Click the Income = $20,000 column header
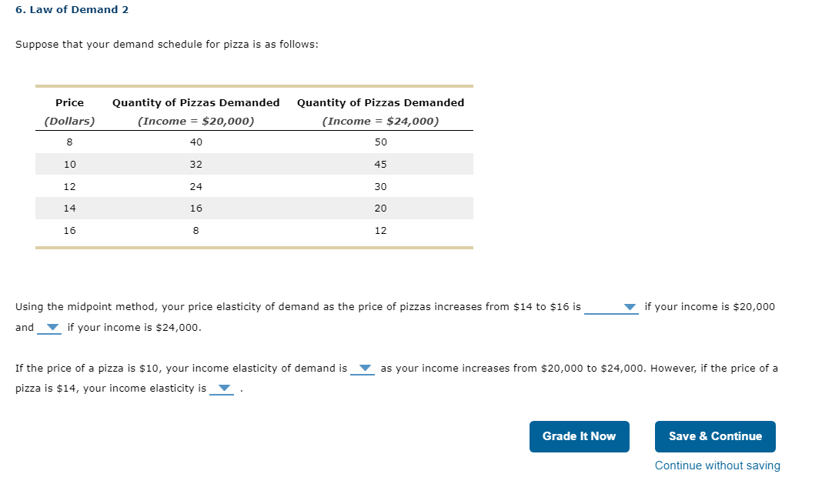822x504 pixels. pos(196,121)
